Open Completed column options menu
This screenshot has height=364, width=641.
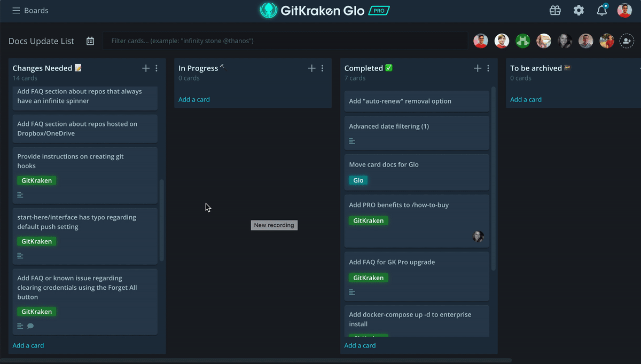tap(488, 68)
